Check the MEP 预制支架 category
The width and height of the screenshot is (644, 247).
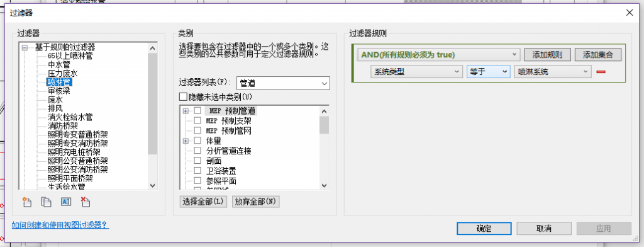[x=197, y=120]
